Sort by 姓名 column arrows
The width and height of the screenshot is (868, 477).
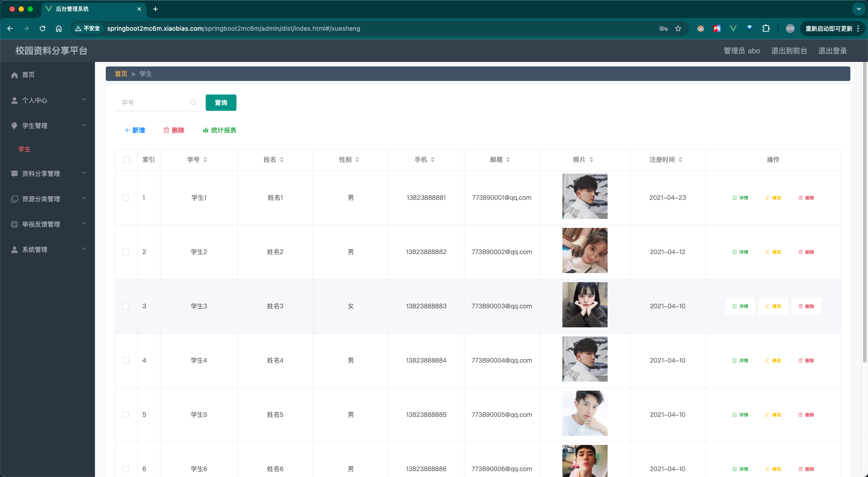pos(282,160)
